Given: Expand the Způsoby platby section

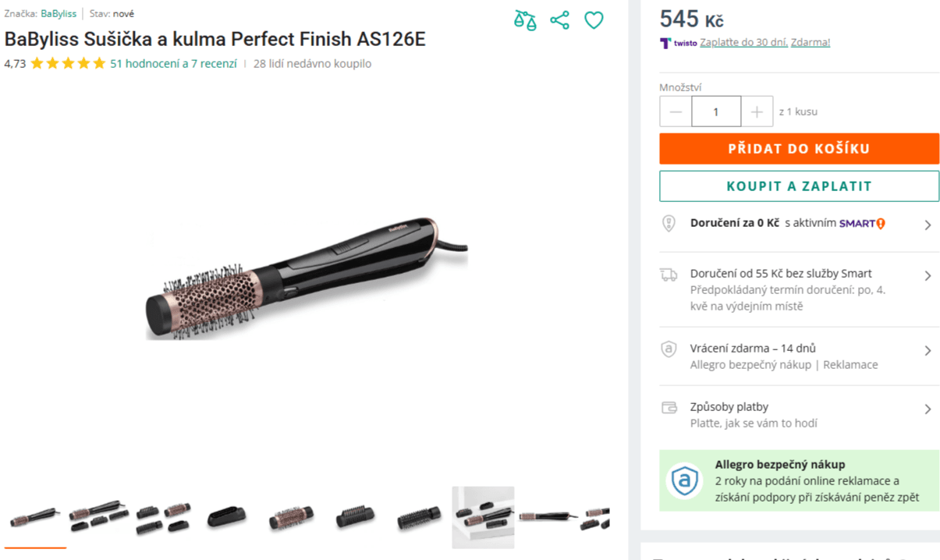Looking at the screenshot, I should pyautogui.click(x=928, y=408).
